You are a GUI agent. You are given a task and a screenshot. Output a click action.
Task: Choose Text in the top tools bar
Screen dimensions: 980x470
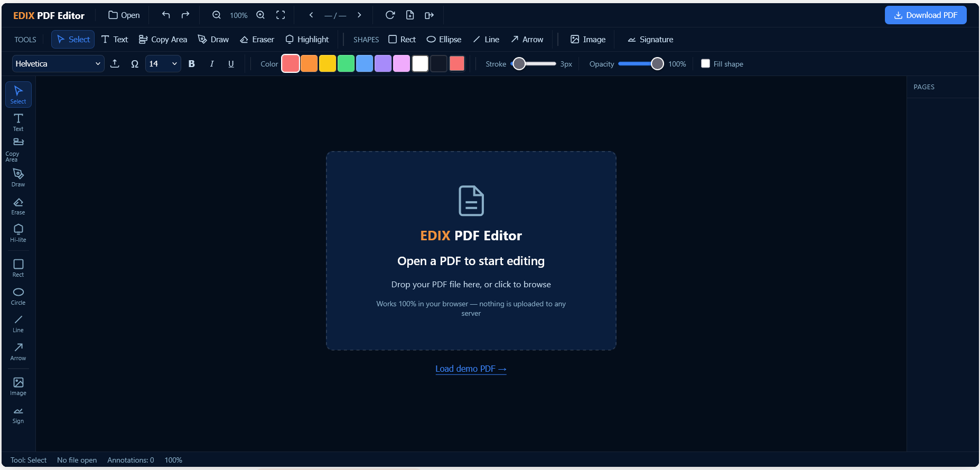[115, 40]
